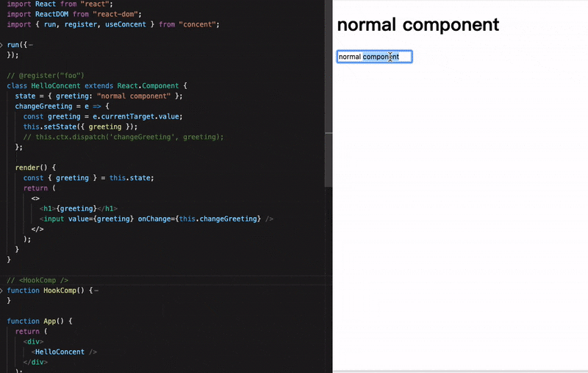This screenshot has width=588, height=373.
Task: Click the useConcent import identifier
Action: tap(125, 24)
